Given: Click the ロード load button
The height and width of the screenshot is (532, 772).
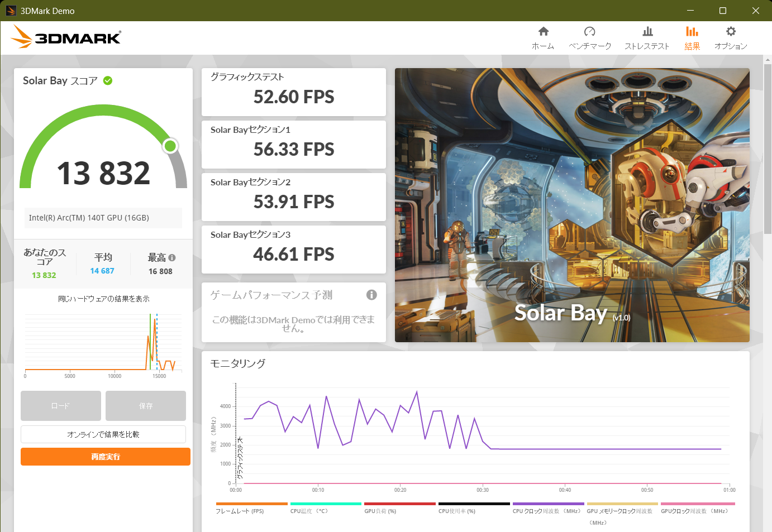Looking at the screenshot, I should 61,406.
